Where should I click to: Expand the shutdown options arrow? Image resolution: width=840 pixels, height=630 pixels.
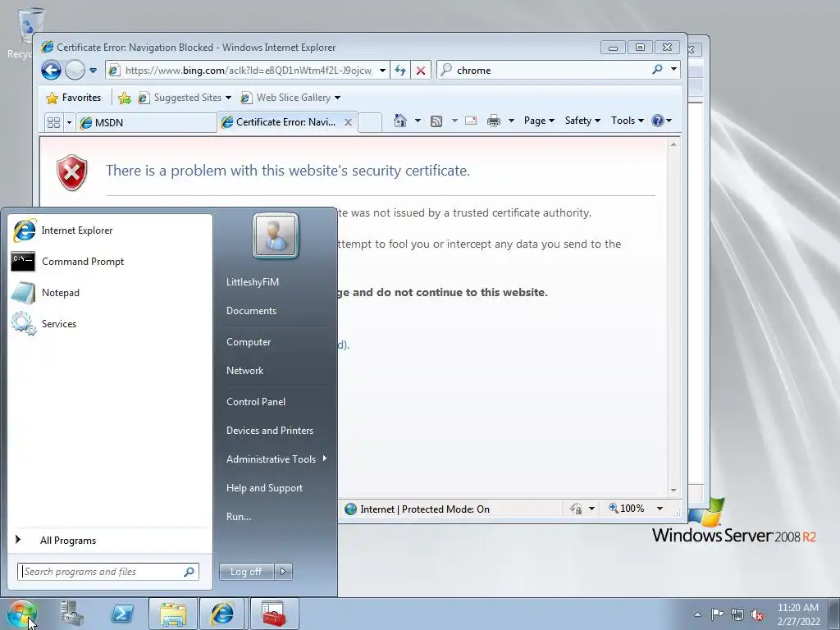pyautogui.click(x=283, y=572)
